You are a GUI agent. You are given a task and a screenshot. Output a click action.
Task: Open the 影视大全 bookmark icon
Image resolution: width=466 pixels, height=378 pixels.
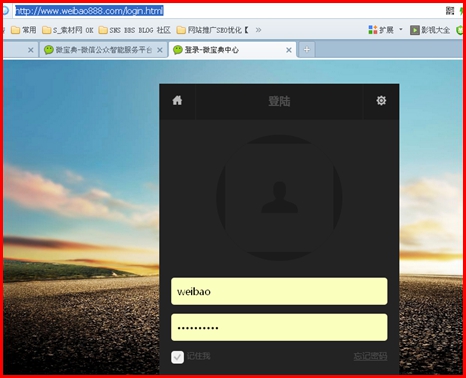pos(414,30)
